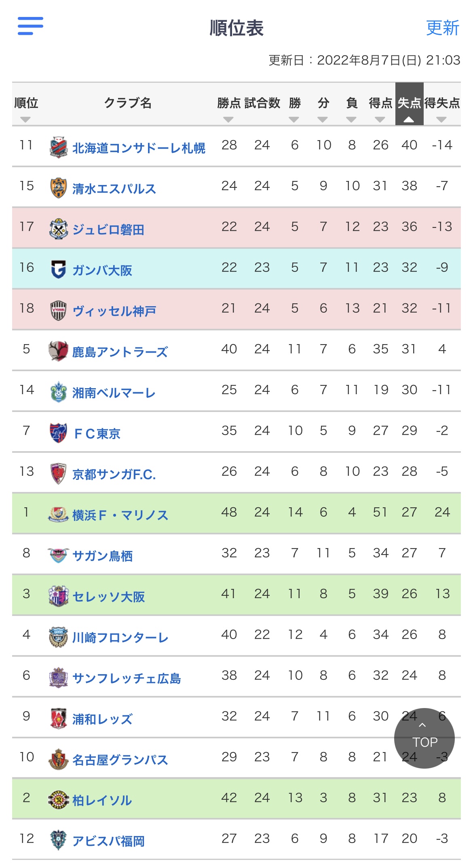Image resolution: width=473 pixels, height=868 pixels.
Task: Click the Hokkaido Consadole Sapporo crest icon
Action: [x=58, y=147]
